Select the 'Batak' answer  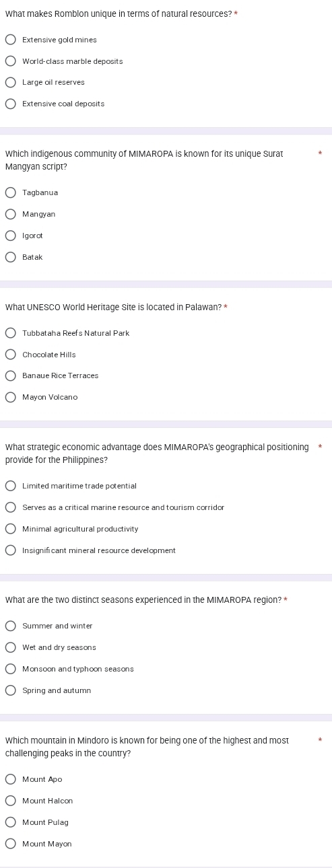(11, 258)
